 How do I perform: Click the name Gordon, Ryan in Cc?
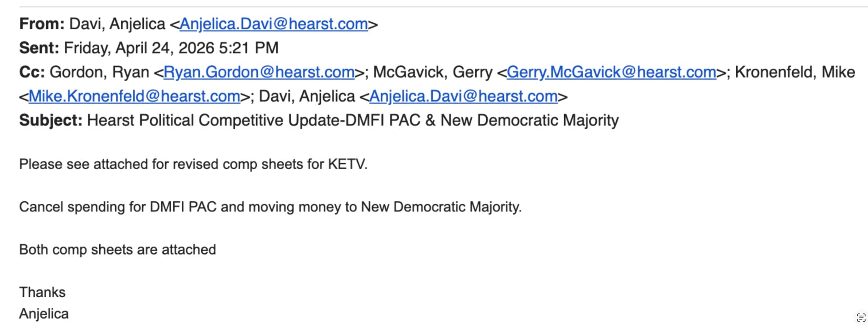pyautogui.click(x=99, y=72)
